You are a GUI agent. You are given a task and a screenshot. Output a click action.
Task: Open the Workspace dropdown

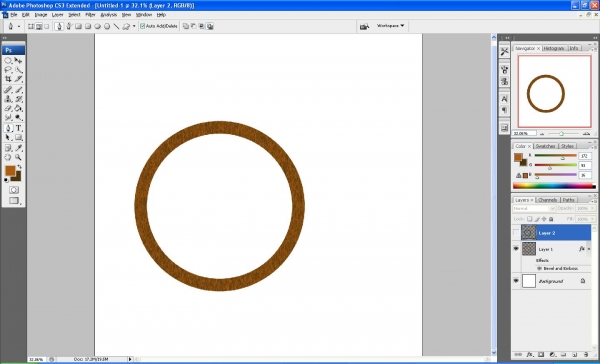(x=390, y=26)
